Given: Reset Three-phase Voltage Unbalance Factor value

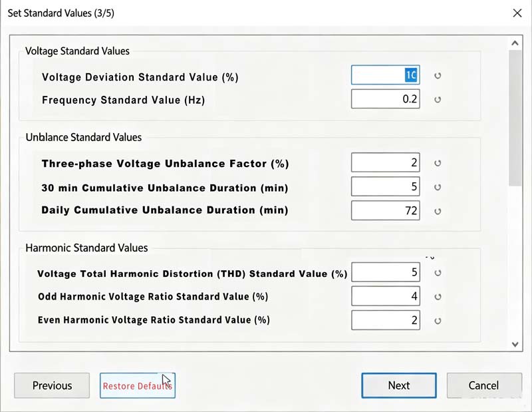Looking at the screenshot, I should (x=438, y=163).
